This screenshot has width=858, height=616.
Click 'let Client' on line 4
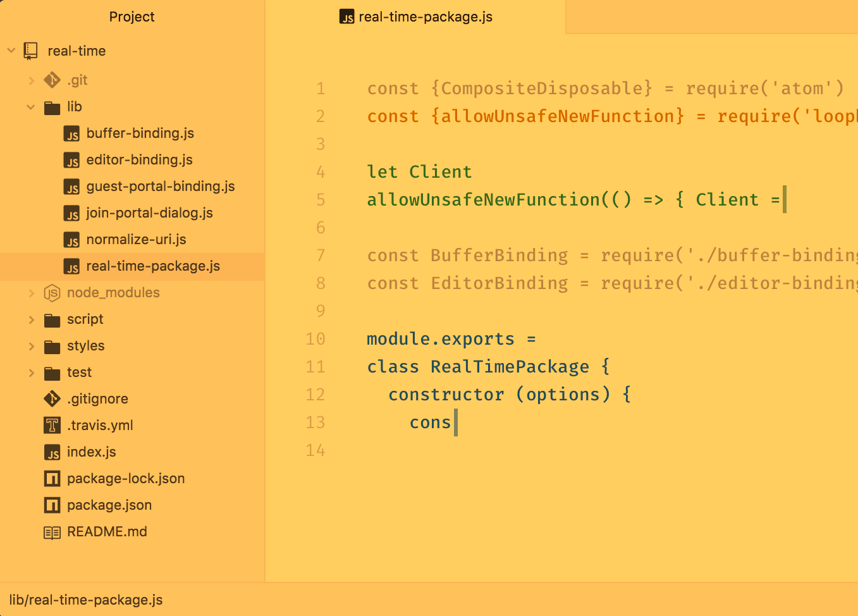pos(420,172)
